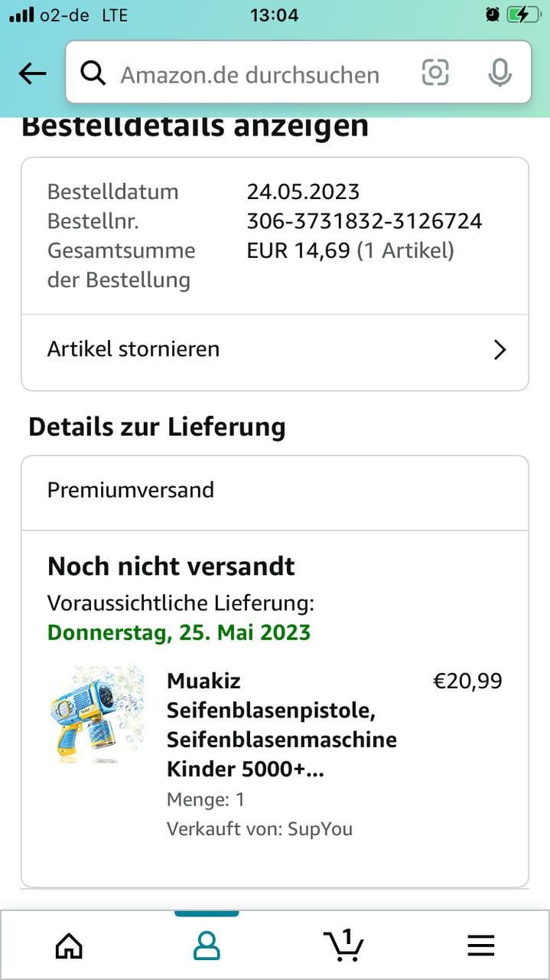The height and width of the screenshot is (980, 550).
Task: Go to the Home tab icon
Action: pyautogui.click(x=69, y=946)
